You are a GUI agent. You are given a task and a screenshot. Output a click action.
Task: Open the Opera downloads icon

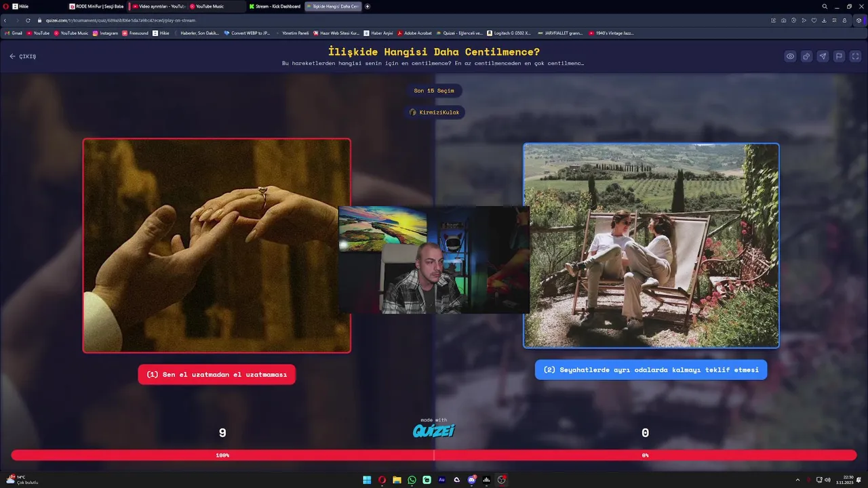tap(824, 20)
